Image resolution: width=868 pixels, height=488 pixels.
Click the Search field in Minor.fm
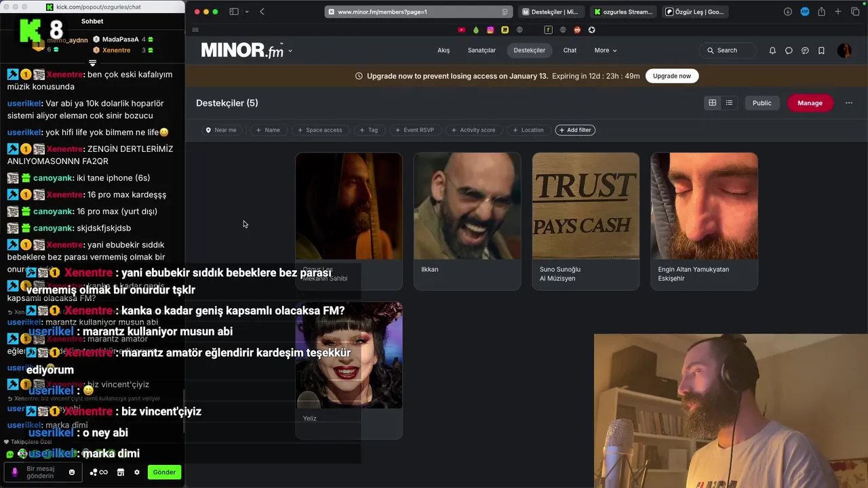tap(727, 50)
